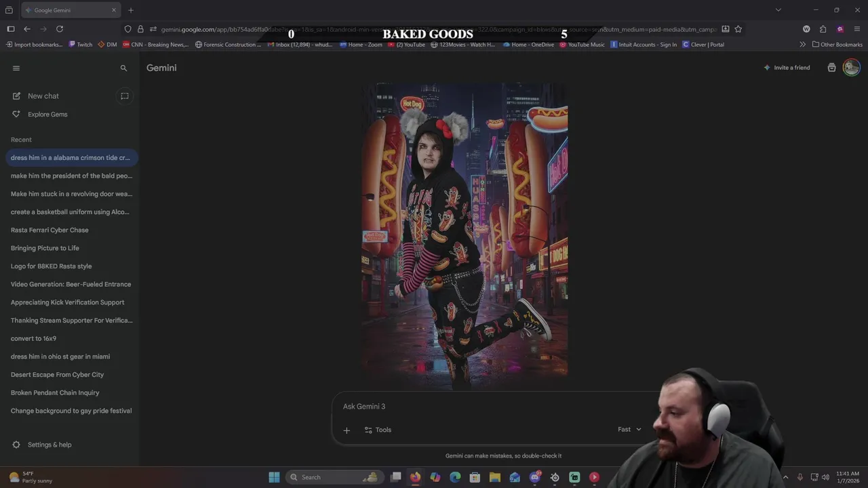Open chat 'dress him in a alabama crimson tide'

pyautogui.click(x=71, y=158)
